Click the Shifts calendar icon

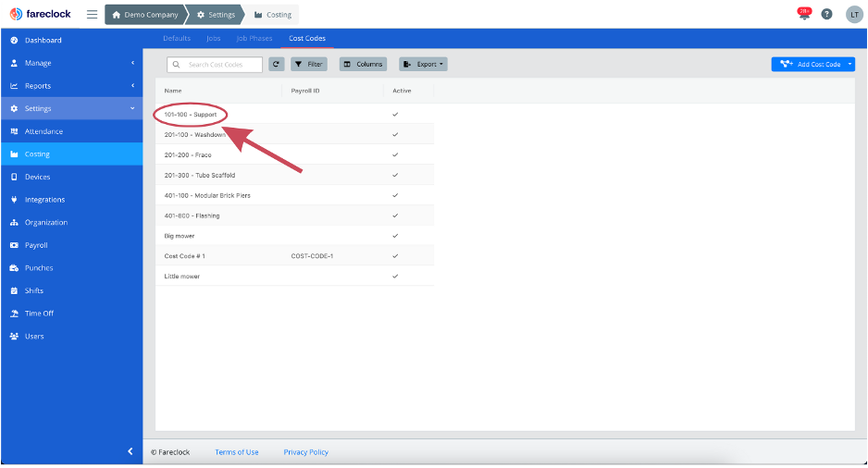click(15, 290)
